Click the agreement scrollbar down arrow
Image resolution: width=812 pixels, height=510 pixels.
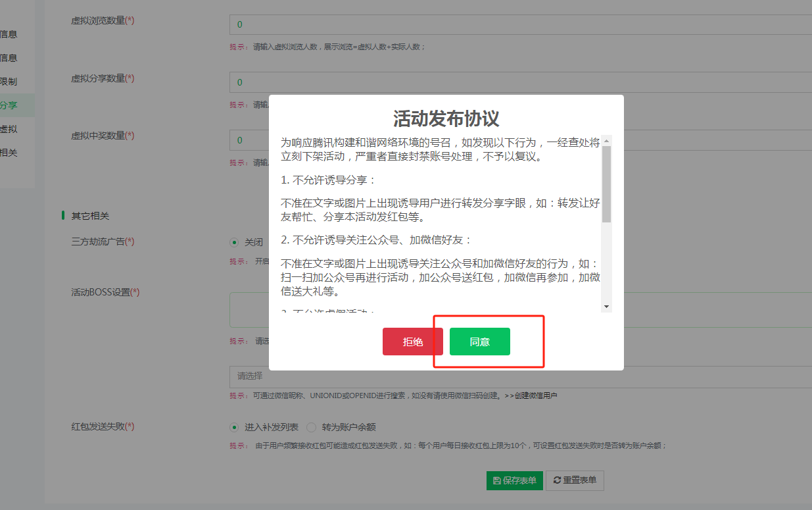[606, 307]
